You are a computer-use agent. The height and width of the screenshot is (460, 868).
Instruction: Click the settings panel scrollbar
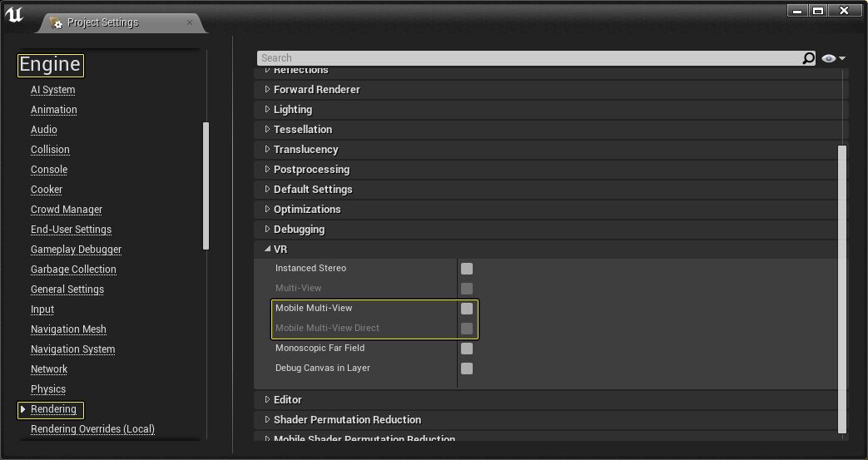click(842, 289)
